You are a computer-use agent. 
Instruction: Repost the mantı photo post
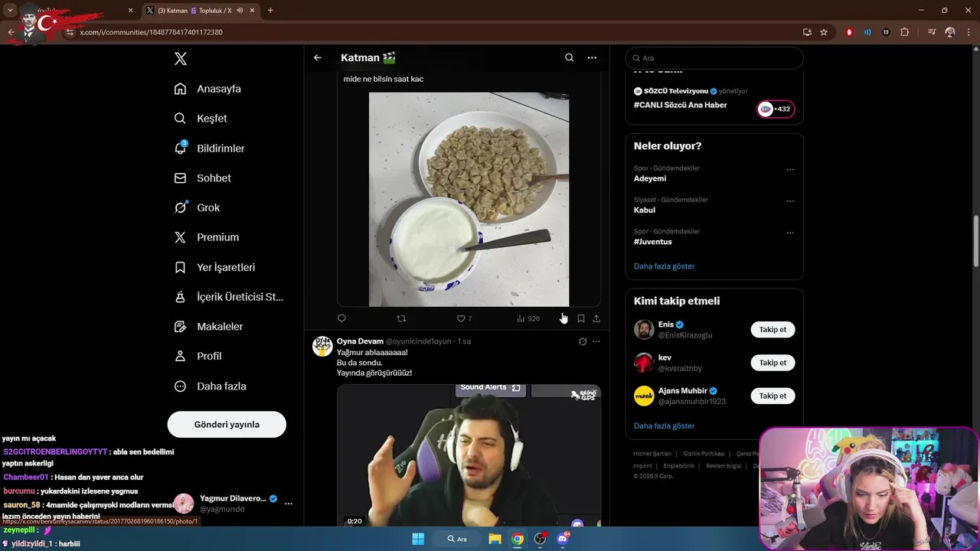point(401,318)
